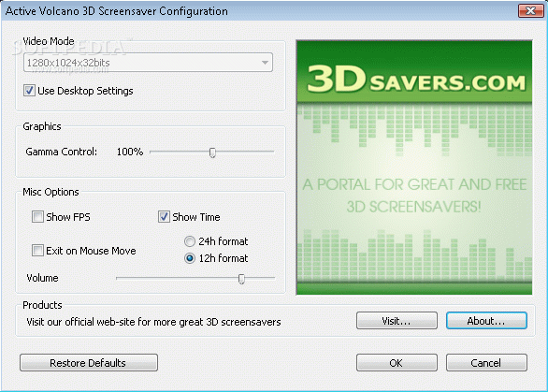Select the 24h format radio button
Viewport: 548px width, 392px height.
click(x=190, y=241)
